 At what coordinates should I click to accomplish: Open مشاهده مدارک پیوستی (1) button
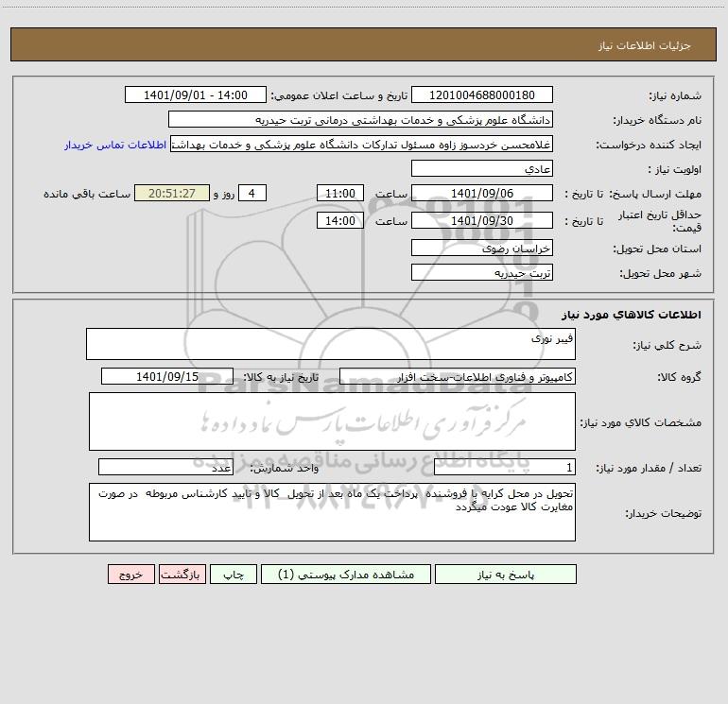[346, 575]
